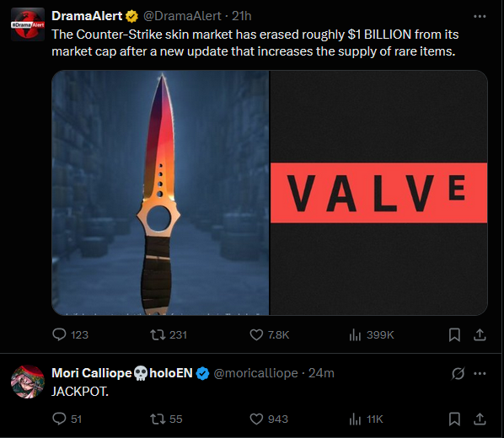This screenshot has width=504, height=438.
Task: Open DramaAlert profile avatar
Action: 28,24
